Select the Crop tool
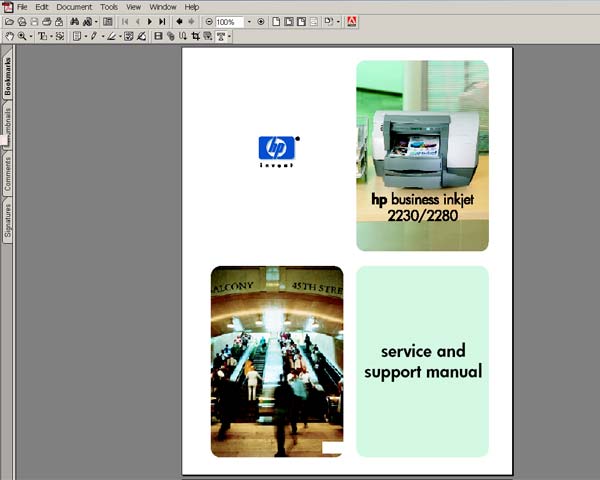This screenshot has height=480, width=600. [196, 36]
